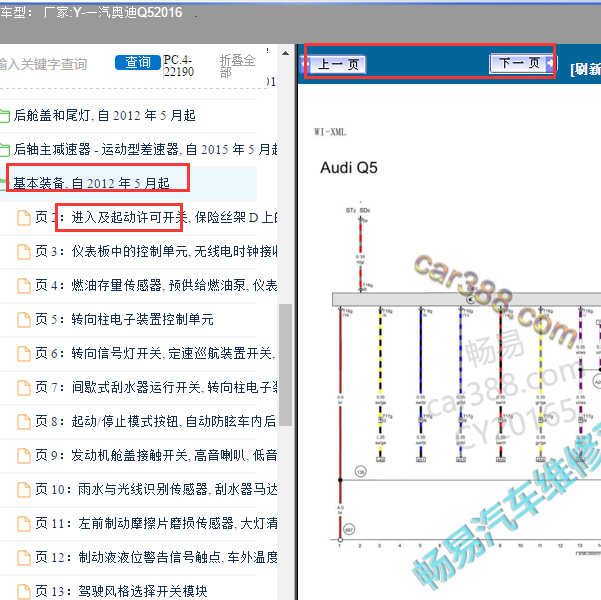Viewport: 601px width, 600px height.
Task: Click document icon of 页 13
Action: [x=24, y=591]
